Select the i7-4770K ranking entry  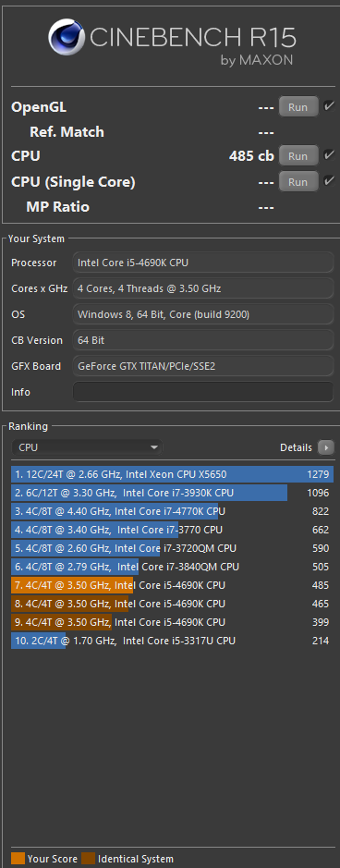click(x=173, y=511)
